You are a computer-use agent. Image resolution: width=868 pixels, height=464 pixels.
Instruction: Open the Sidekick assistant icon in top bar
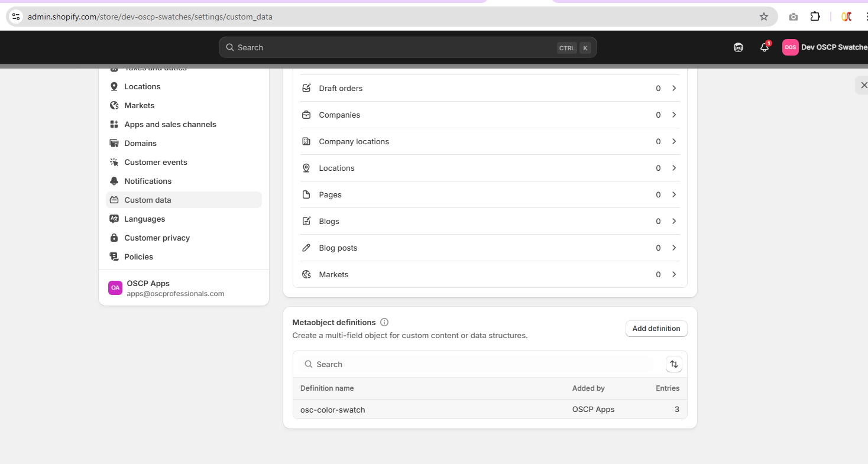(739, 47)
